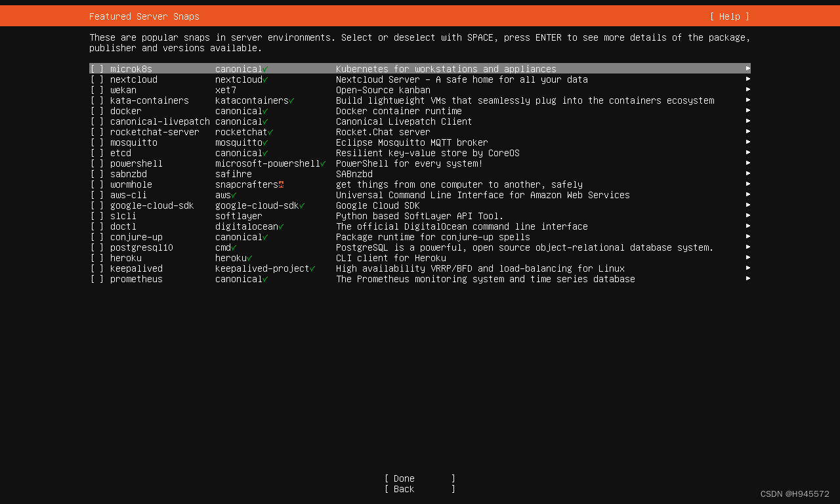Open the wormhole row details arrow
840x504 pixels.
(748, 184)
